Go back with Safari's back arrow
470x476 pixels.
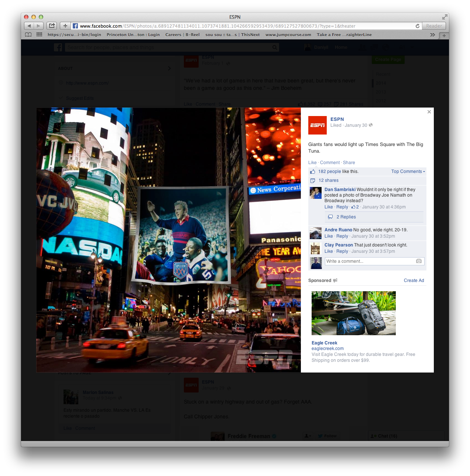click(x=29, y=26)
